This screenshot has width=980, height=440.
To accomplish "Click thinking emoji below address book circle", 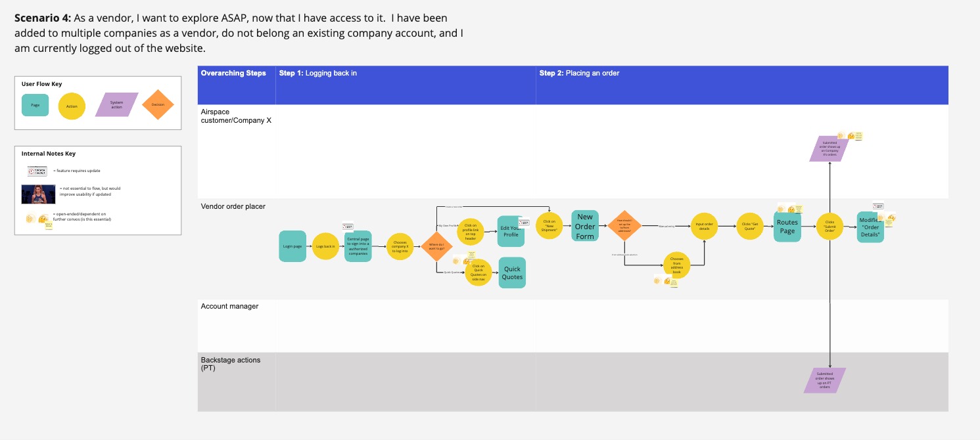I will pyautogui.click(x=667, y=281).
